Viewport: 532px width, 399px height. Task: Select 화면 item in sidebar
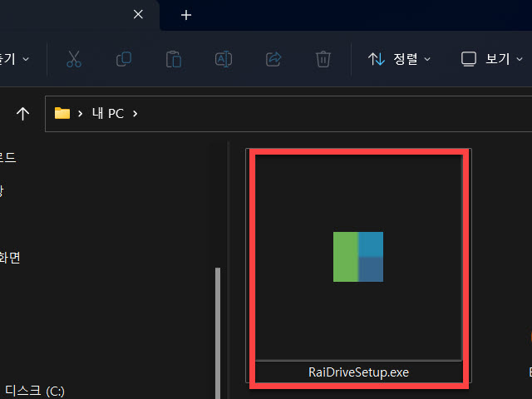10,258
